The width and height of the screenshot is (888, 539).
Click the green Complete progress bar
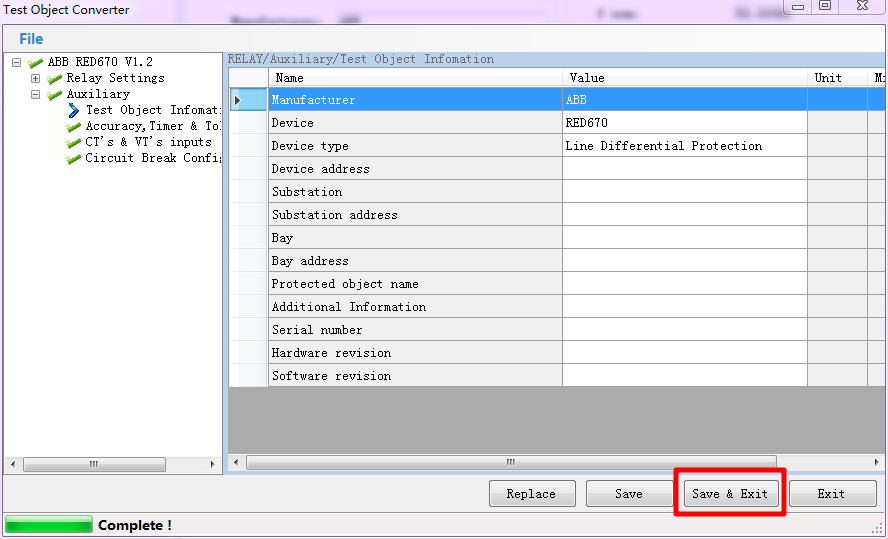pyautogui.click(x=49, y=524)
